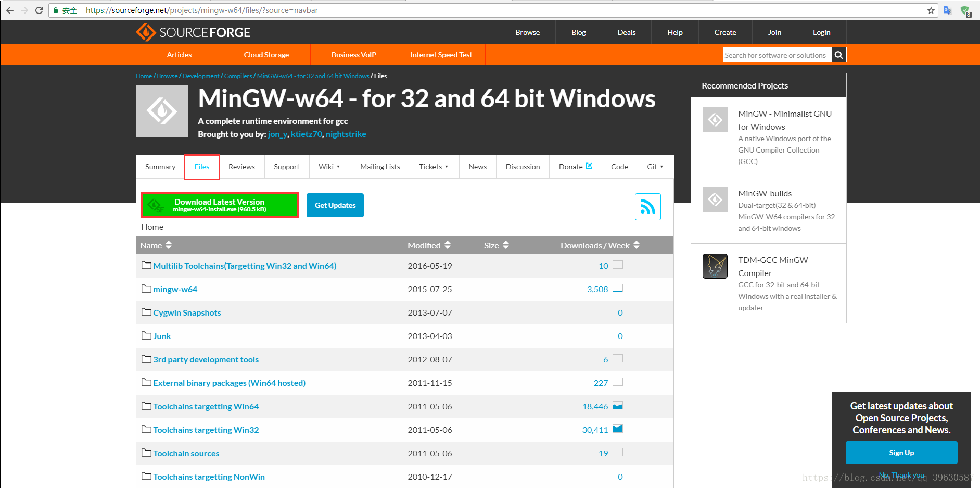Open contributor ktietz70 profile link

[307, 134]
